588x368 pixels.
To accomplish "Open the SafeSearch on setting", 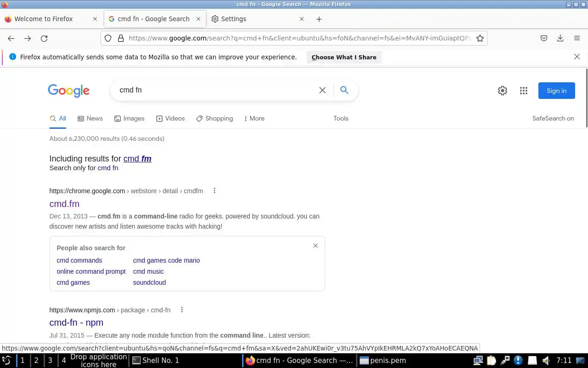I will 553,118.
